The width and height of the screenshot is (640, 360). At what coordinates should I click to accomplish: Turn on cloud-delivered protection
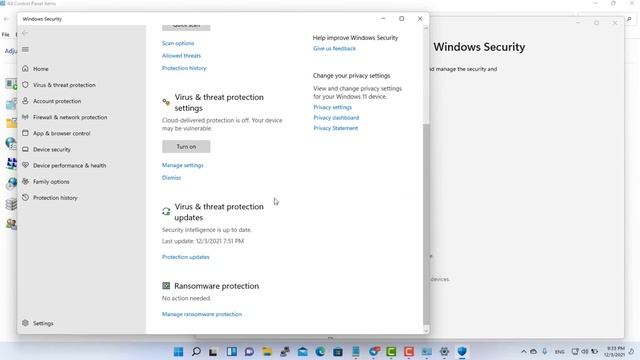186,147
